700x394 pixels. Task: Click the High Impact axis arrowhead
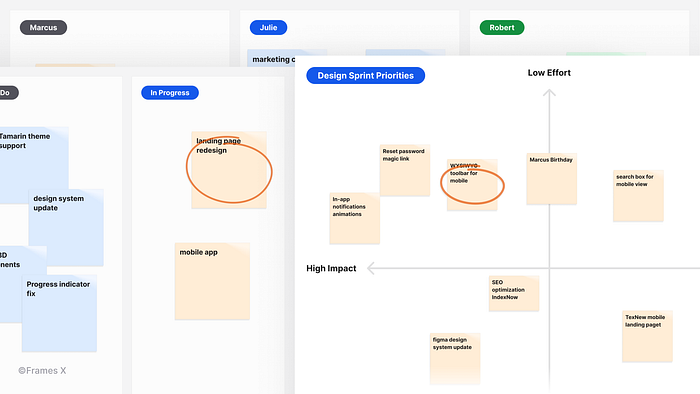point(371,268)
